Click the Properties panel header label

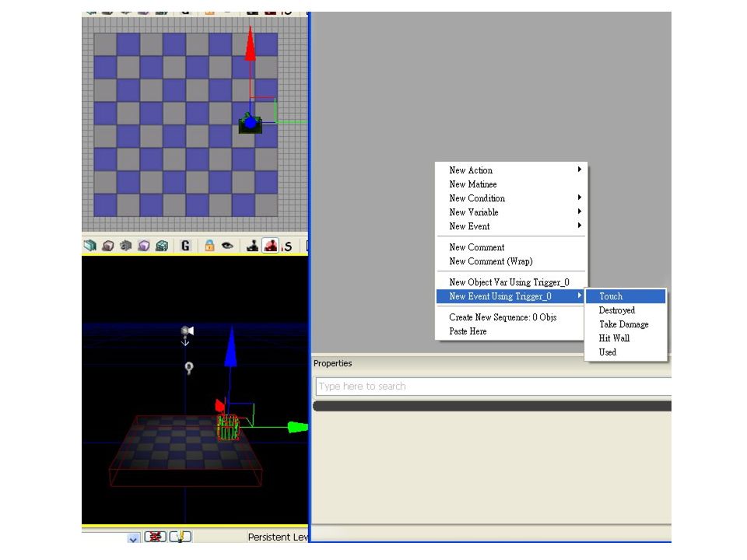click(332, 363)
